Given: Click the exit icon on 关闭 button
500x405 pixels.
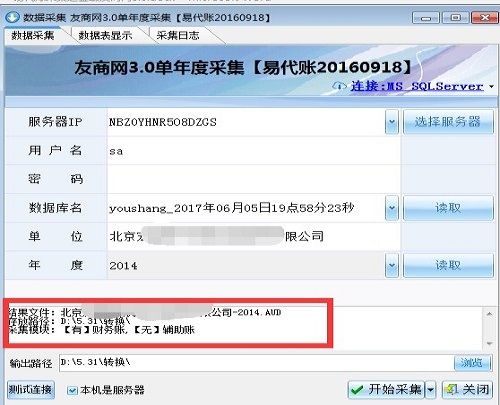Looking at the screenshot, I should [452, 389].
